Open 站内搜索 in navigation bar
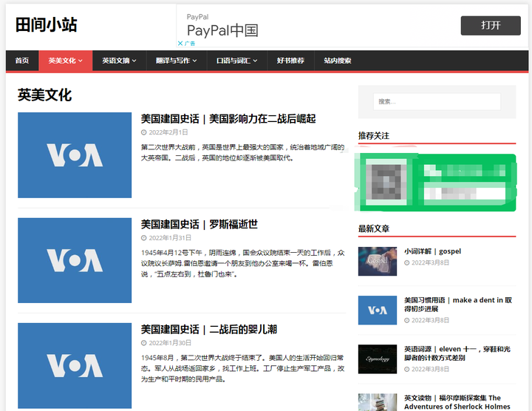This screenshot has width=532, height=411. coord(337,61)
